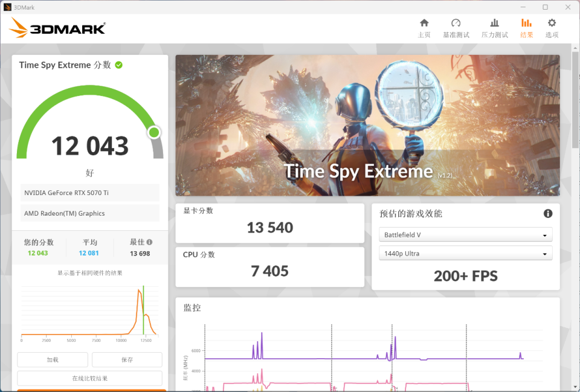This screenshot has width=580, height=392.
Task: Open the 压力测试 stress test tab
Action: [x=495, y=28]
